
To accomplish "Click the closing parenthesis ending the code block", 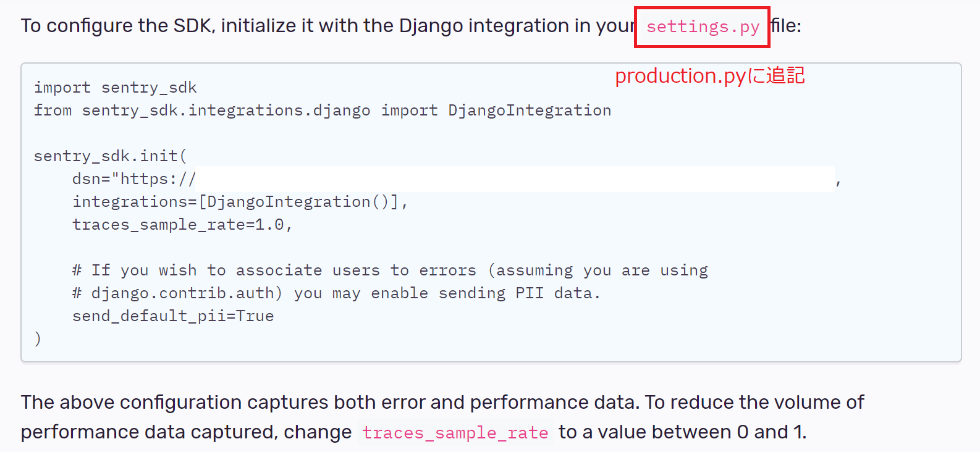I will click(38, 339).
